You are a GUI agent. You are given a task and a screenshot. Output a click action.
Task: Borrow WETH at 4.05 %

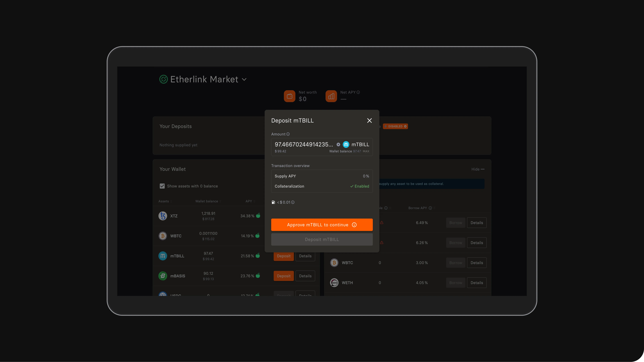(x=455, y=283)
